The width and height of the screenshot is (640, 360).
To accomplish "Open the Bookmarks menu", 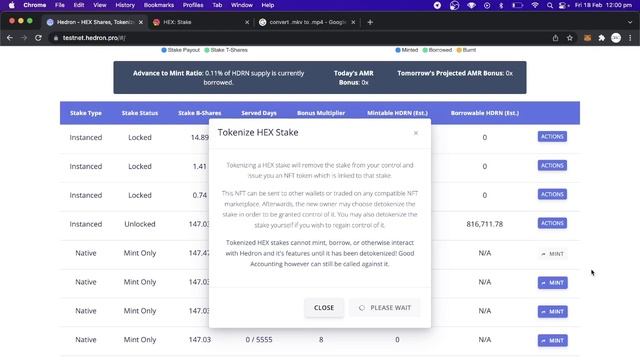I will pos(159,5).
